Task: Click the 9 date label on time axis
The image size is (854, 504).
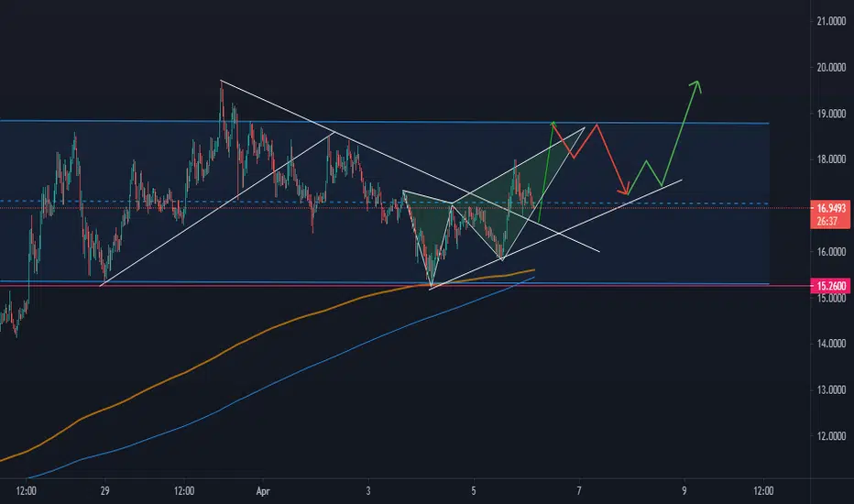Action: click(x=684, y=491)
